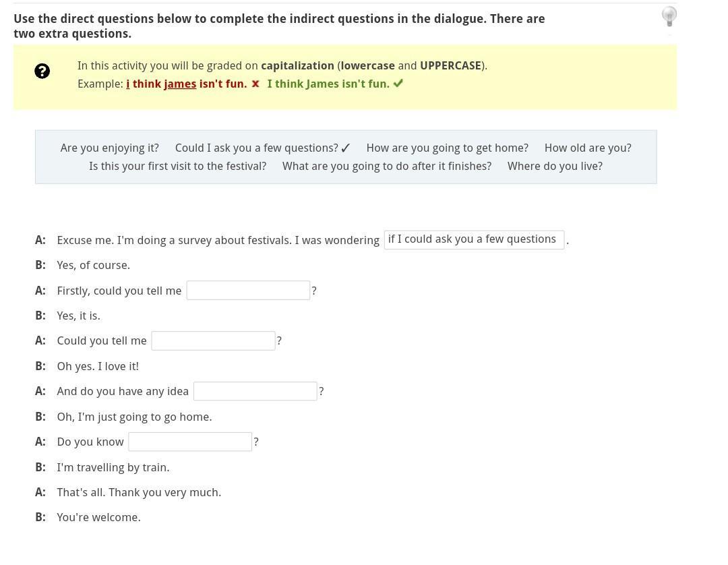Click the blank after "Do you know"
Screen dimensions: 728x565
[x=190, y=442]
